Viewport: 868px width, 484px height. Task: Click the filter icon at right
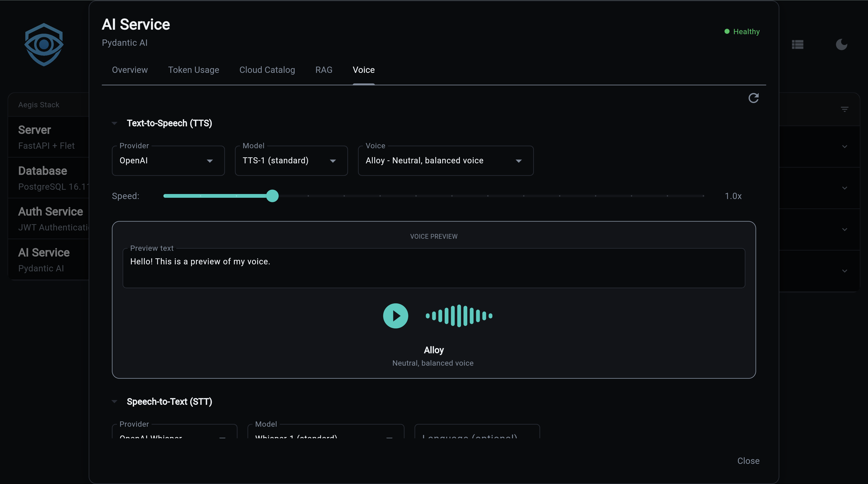[844, 109]
